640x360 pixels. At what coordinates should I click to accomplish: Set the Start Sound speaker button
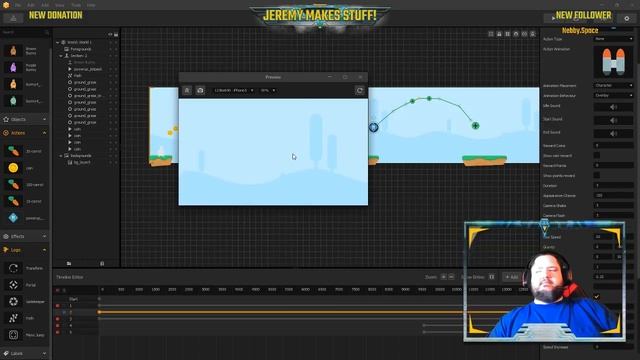[613, 120]
